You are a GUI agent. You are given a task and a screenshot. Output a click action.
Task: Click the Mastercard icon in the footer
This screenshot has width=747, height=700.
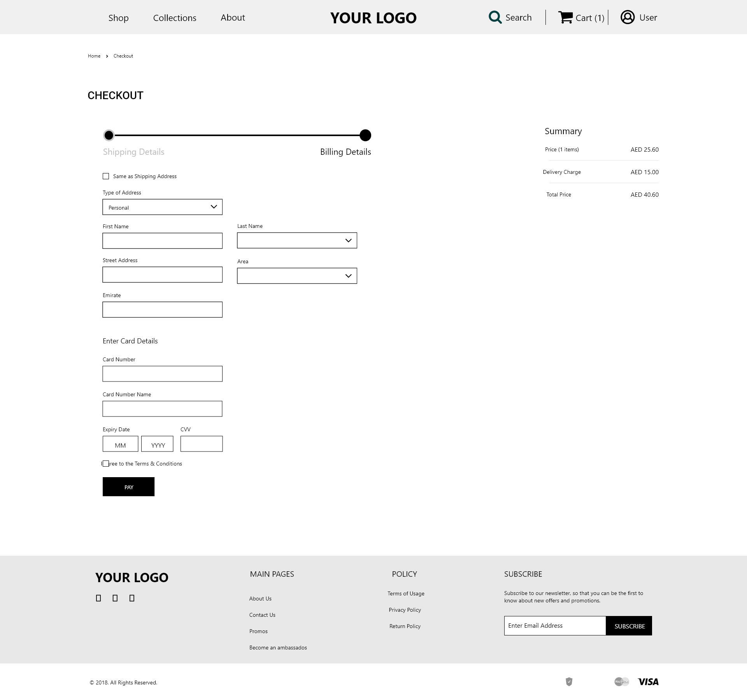(x=621, y=682)
